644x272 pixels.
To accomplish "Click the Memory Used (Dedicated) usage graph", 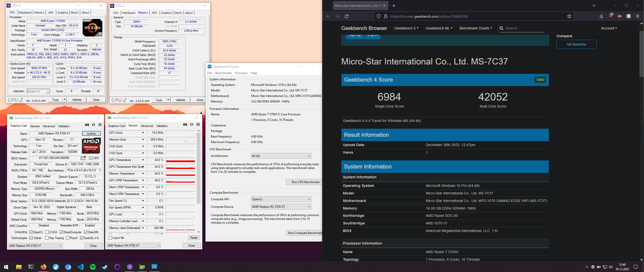I will tap(180, 228).
